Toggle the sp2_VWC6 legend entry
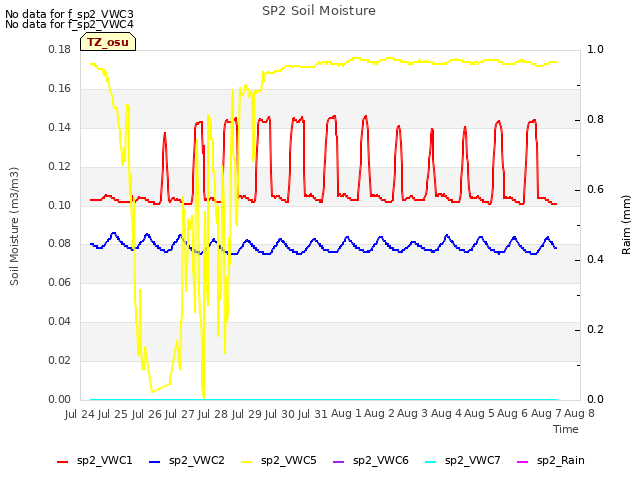The image size is (640, 480). point(371,460)
